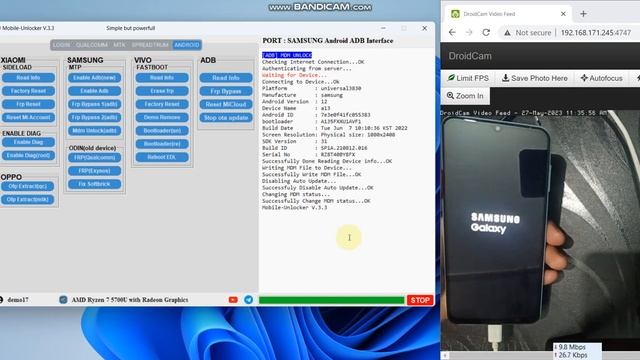Click Vivo Factory Reset button
The width and height of the screenshot is (640, 360).
pyautogui.click(x=162, y=104)
